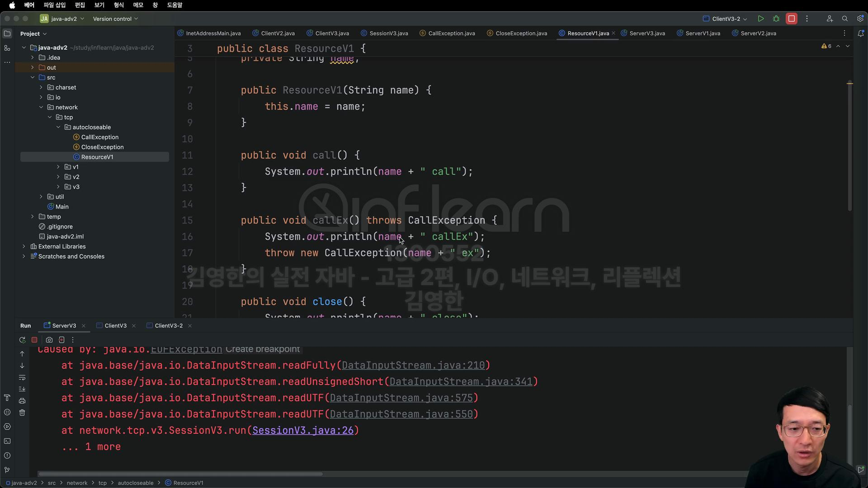Open the java-adv2 project dropdown
868x488 pixels.
click(62, 19)
